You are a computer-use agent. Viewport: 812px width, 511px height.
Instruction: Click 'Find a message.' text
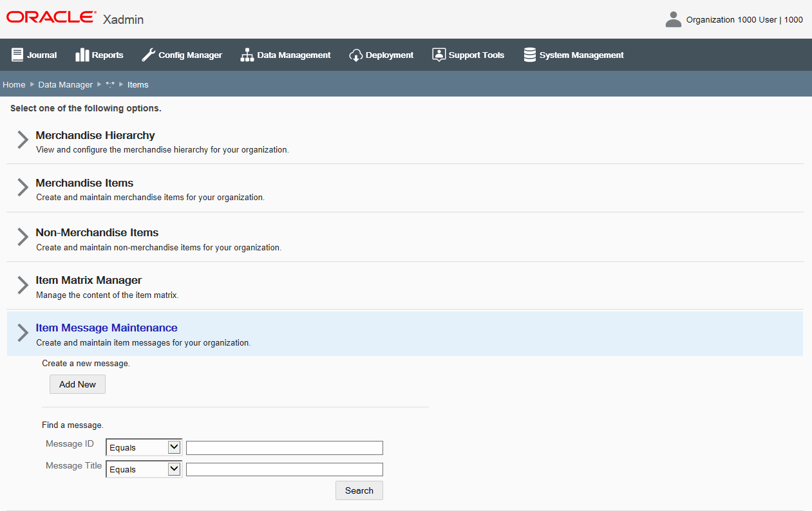73,425
